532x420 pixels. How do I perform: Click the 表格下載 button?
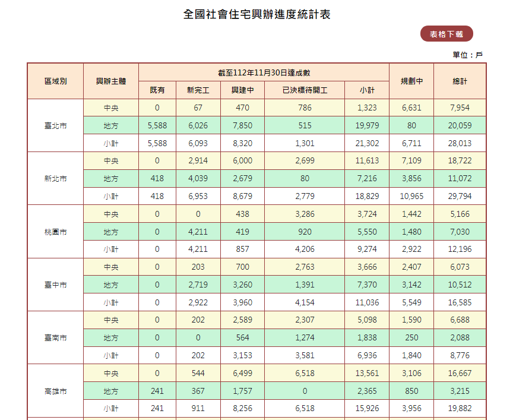tap(446, 34)
